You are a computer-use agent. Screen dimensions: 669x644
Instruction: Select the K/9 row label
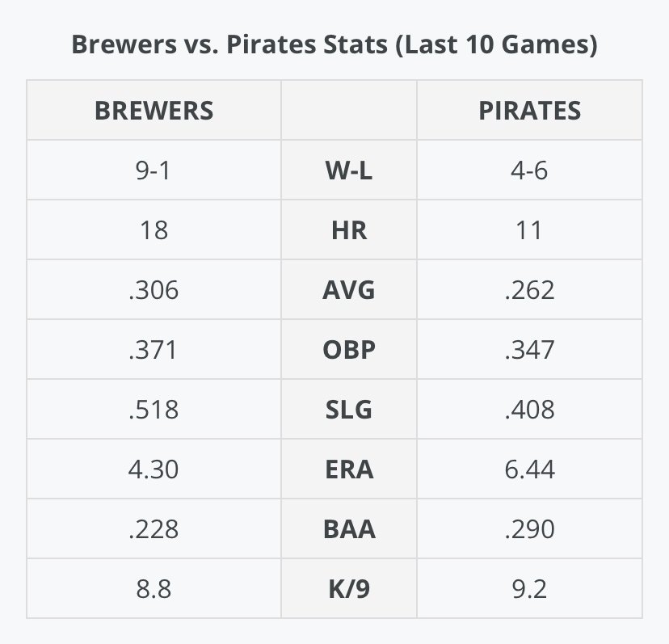(348, 588)
